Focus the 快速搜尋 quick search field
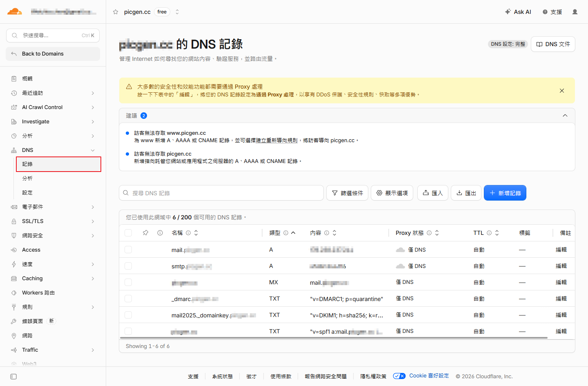The image size is (588, 386). pos(53,36)
